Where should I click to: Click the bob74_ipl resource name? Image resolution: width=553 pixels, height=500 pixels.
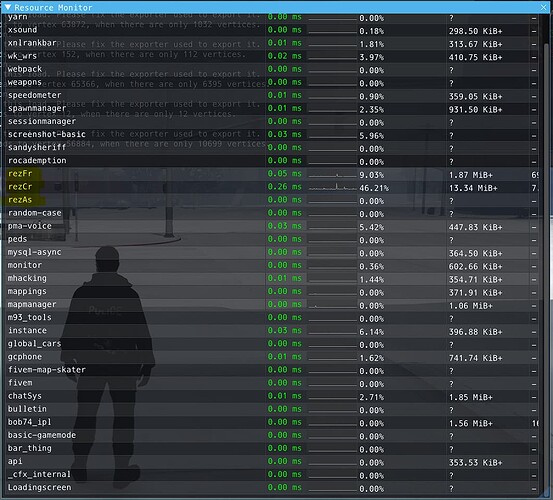[30, 422]
